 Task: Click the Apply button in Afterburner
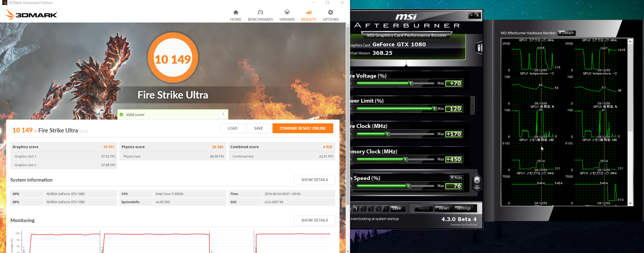point(423,208)
